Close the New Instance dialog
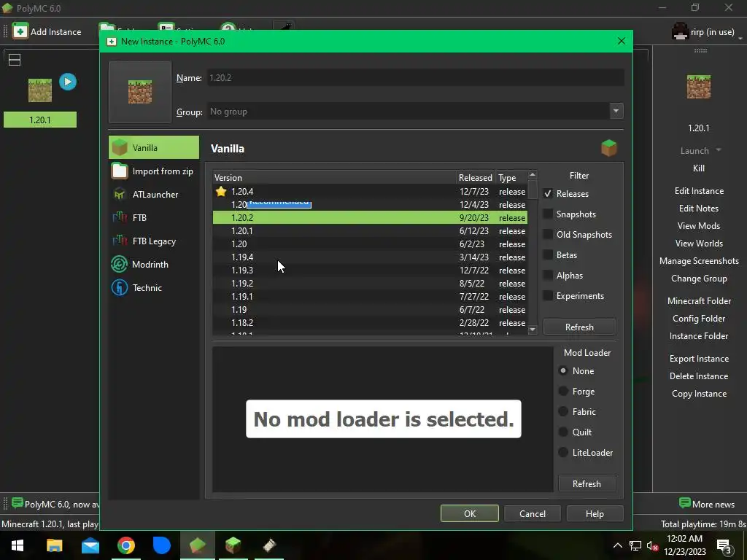Image resolution: width=747 pixels, height=560 pixels. pyautogui.click(x=622, y=41)
